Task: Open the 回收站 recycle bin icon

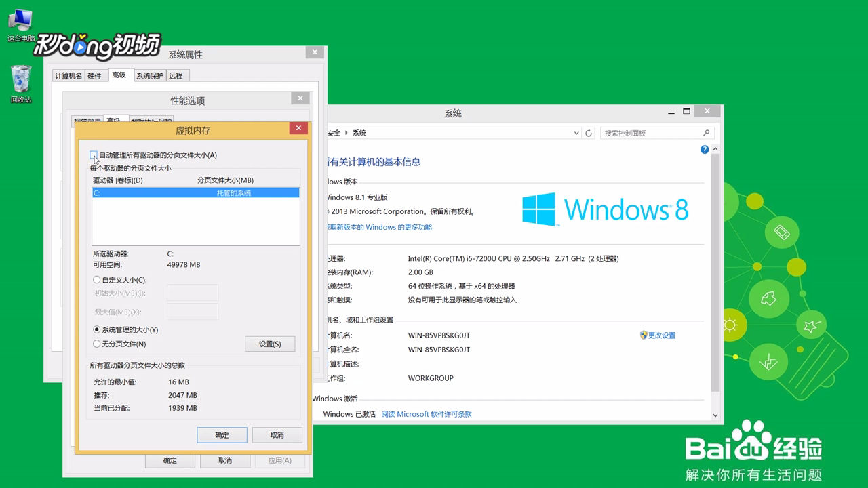Action: pyautogui.click(x=21, y=84)
